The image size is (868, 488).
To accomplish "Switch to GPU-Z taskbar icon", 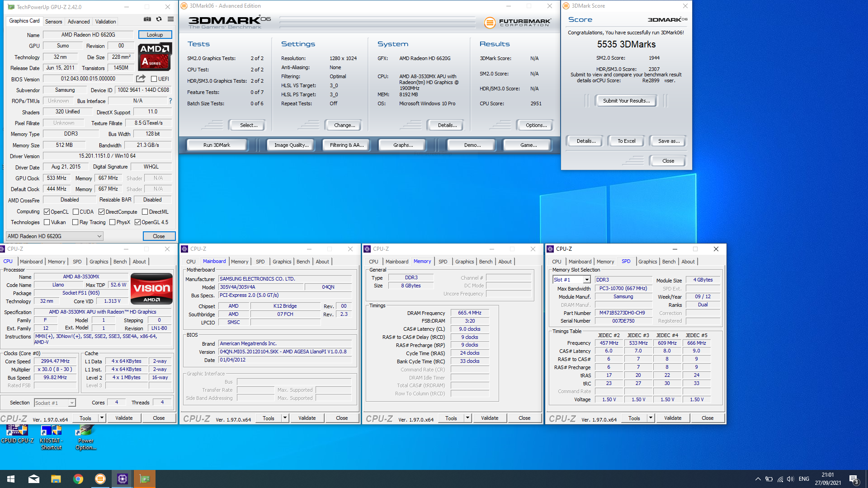I will pos(145,479).
